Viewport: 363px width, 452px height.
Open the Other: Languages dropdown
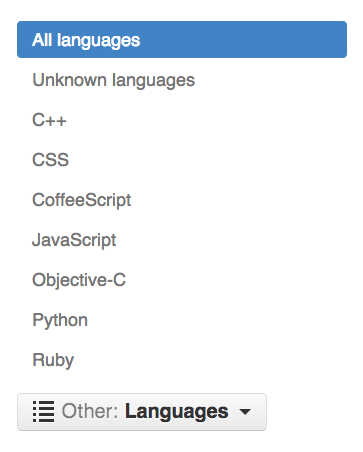(142, 412)
